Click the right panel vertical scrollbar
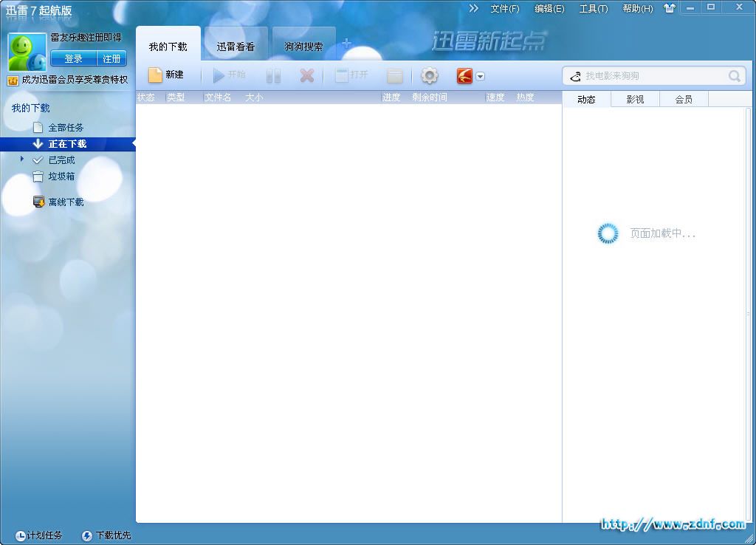Image resolution: width=756 pixels, height=545 pixels. click(749, 314)
